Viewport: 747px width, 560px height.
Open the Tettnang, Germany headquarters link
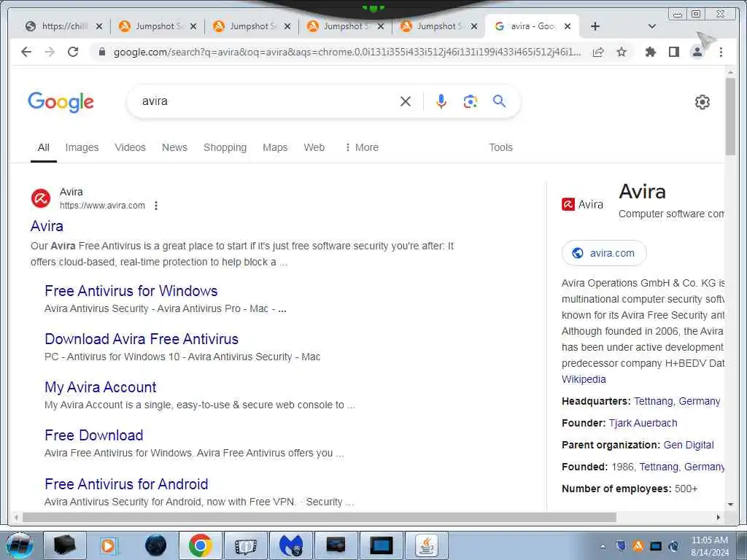(677, 402)
